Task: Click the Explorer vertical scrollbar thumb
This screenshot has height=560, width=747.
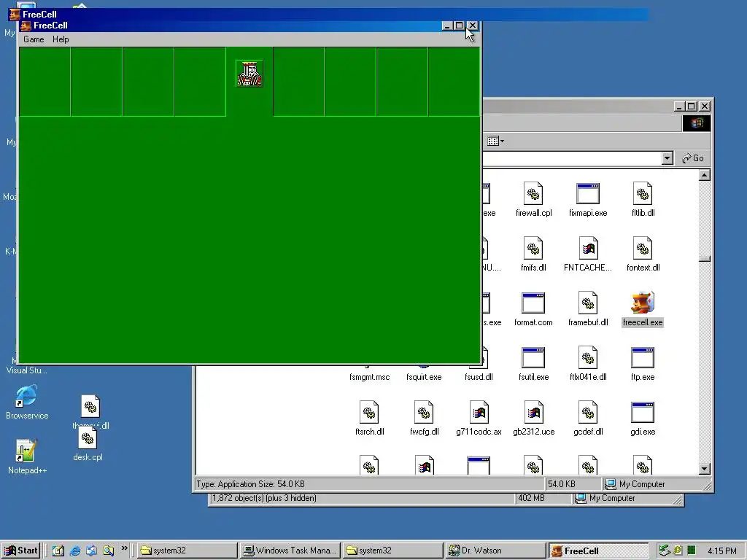Action: 705,259
